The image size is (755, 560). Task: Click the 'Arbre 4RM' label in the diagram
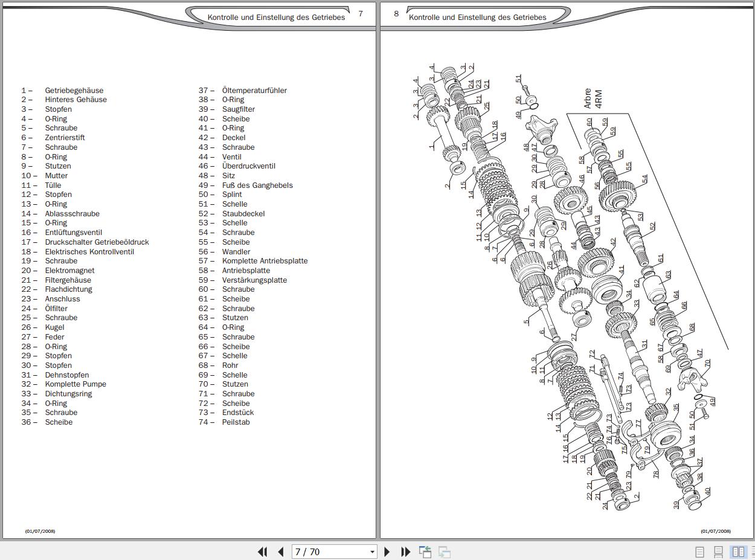click(x=593, y=98)
